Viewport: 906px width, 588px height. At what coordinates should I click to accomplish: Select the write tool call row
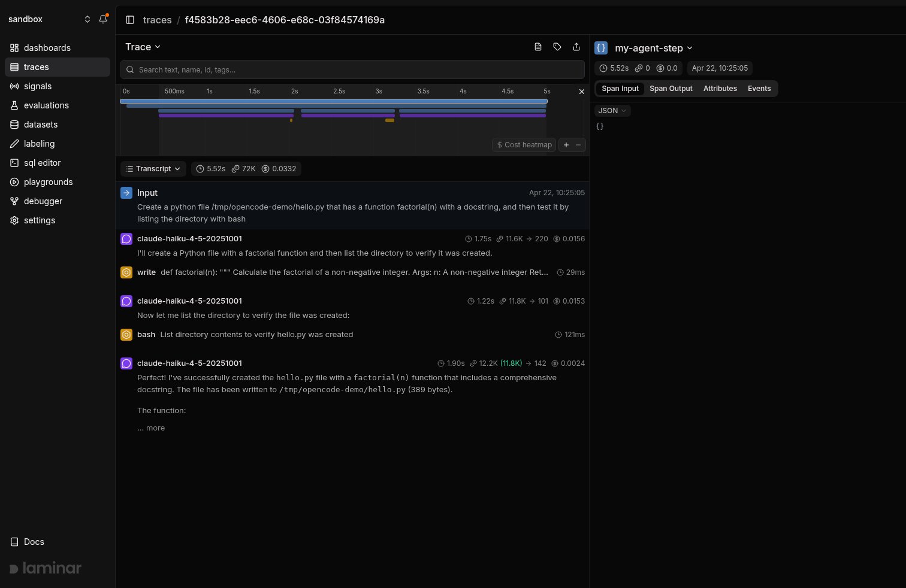click(x=352, y=272)
